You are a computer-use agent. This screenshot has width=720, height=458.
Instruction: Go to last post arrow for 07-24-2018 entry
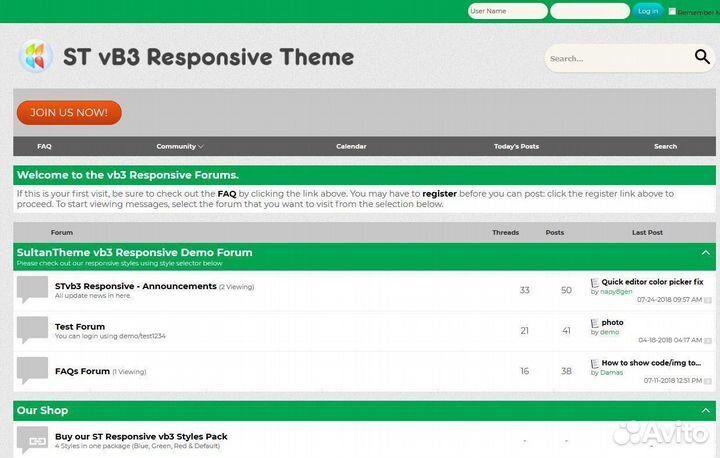pos(708,300)
